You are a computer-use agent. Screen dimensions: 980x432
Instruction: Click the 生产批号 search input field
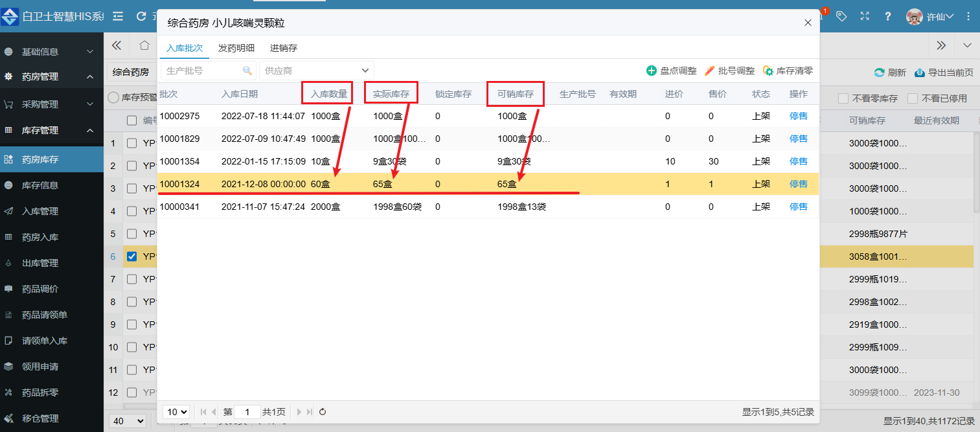pos(202,71)
